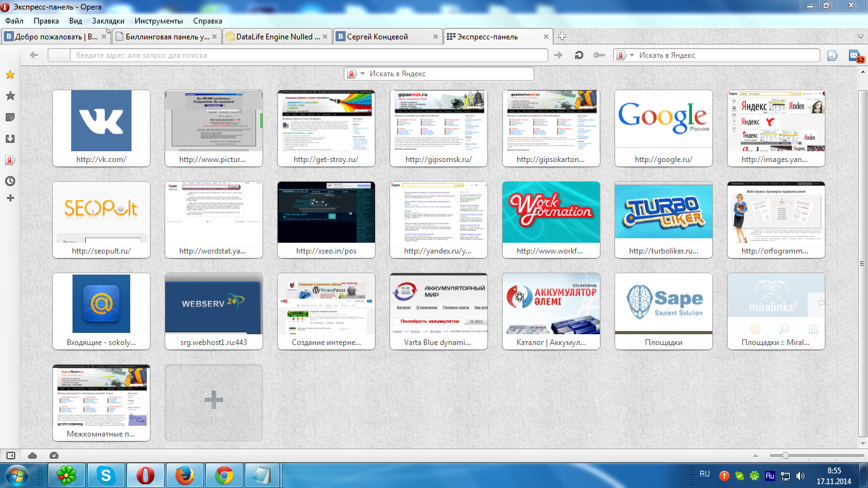Image resolution: width=868 pixels, height=488 pixels.
Task: Click the volume icon in system tray
Action: (x=800, y=475)
